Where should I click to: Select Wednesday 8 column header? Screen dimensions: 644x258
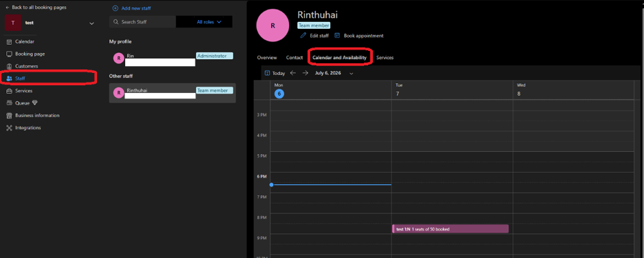tap(573, 90)
